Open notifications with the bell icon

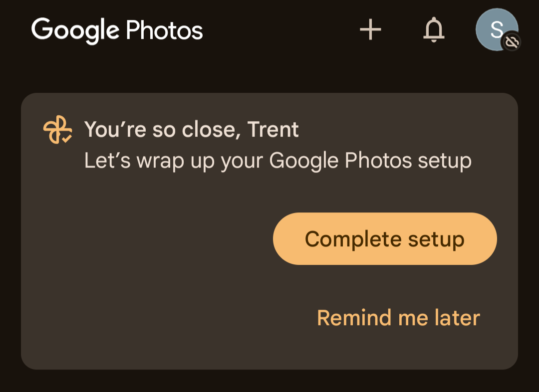click(434, 29)
